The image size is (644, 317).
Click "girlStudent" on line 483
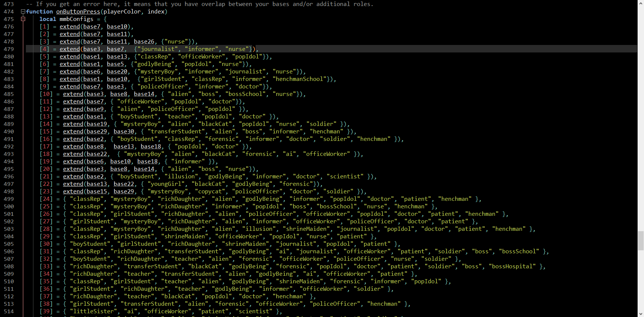click(x=164, y=79)
